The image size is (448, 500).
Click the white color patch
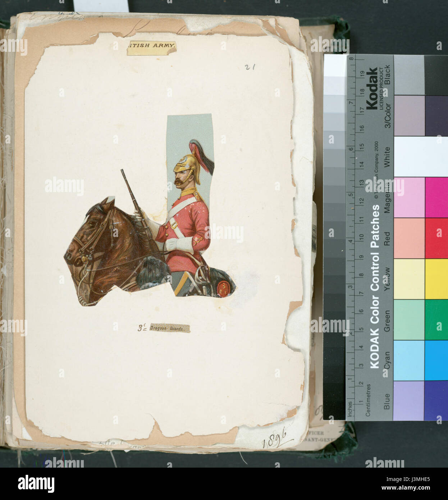(x=421, y=156)
